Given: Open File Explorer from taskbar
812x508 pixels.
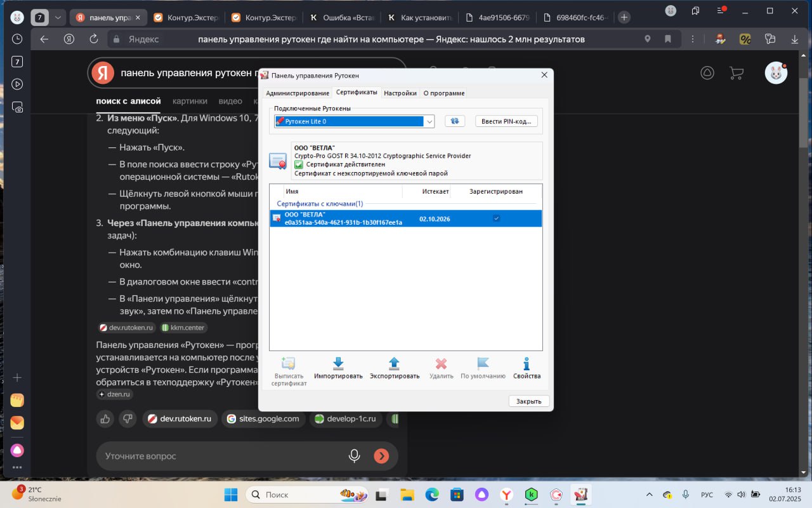Looking at the screenshot, I should point(407,495).
